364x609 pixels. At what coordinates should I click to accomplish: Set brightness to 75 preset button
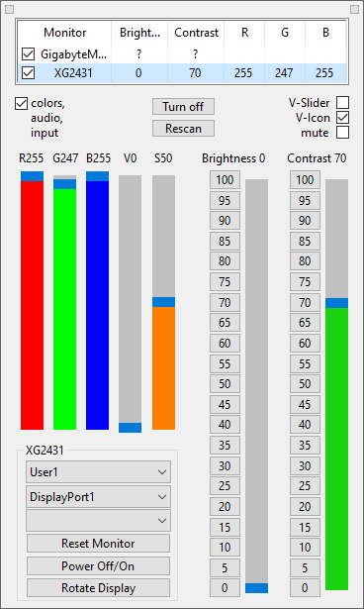225,281
